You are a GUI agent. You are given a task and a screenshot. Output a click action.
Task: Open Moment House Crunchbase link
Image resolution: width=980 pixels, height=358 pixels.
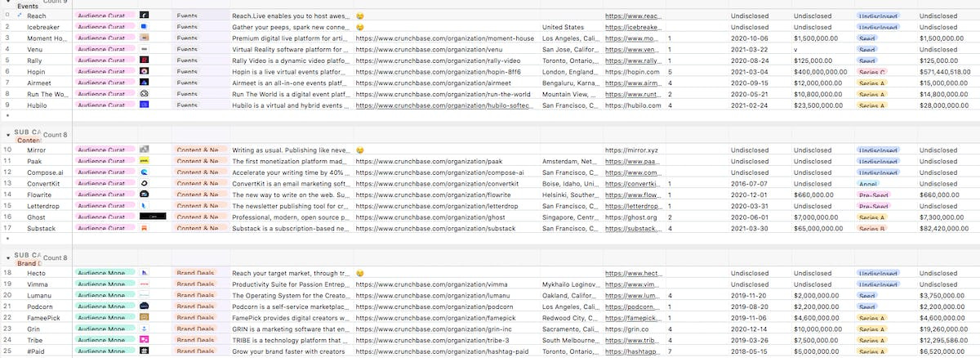(x=445, y=38)
